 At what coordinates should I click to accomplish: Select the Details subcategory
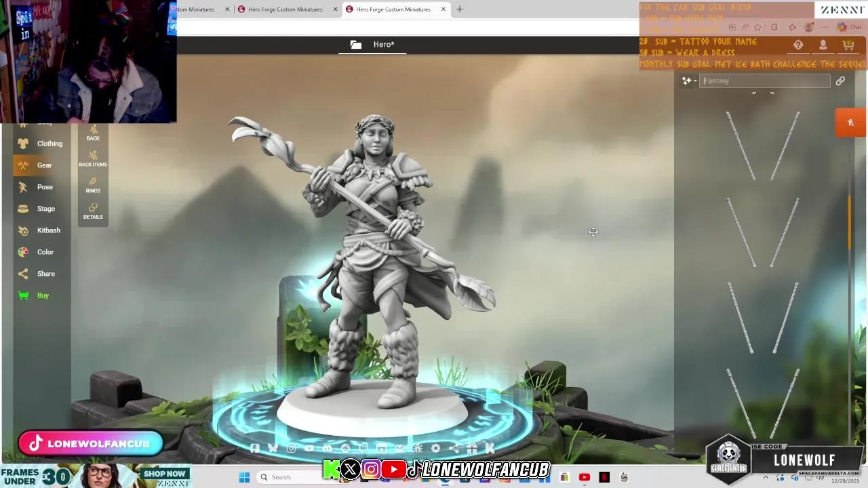click(x=93, y=211)
